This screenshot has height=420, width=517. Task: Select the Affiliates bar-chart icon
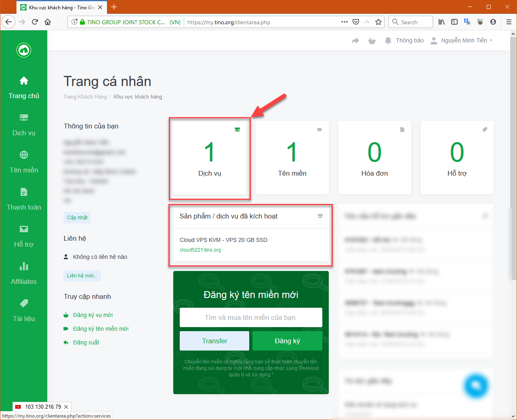pos(24,266)
